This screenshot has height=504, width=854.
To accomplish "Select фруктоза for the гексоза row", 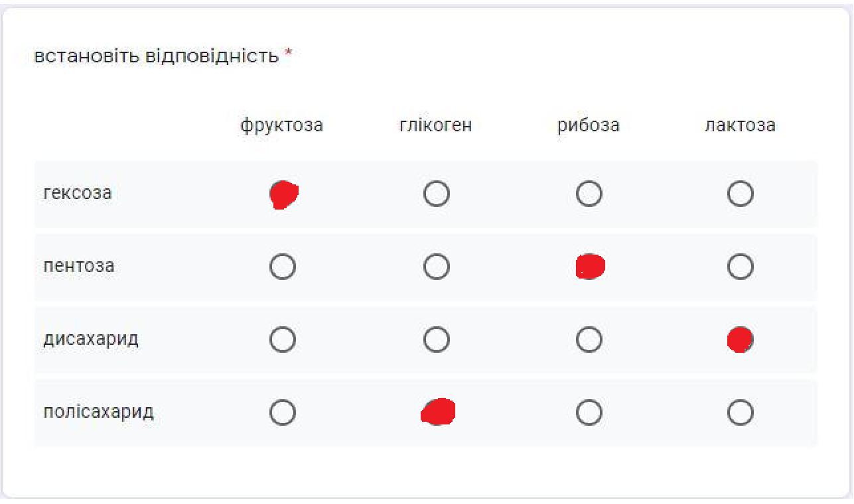I will click(x=283, y=194).
